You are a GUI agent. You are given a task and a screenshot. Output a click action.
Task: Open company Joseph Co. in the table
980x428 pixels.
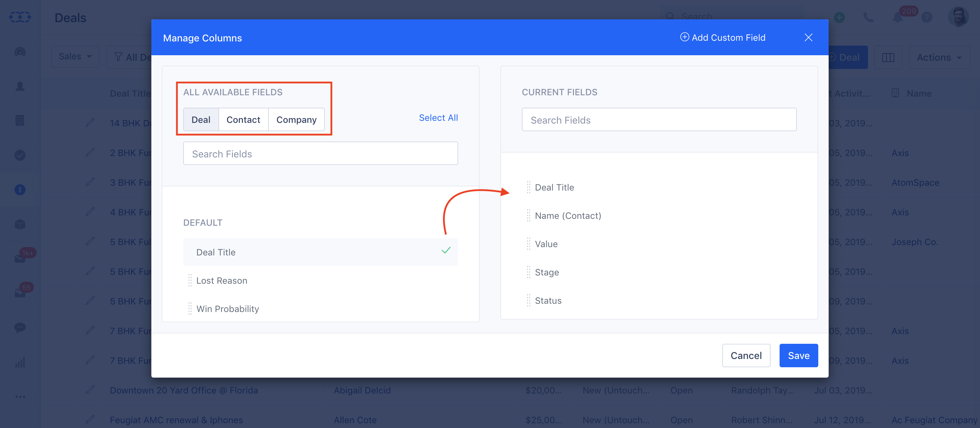tap(915, 242)
